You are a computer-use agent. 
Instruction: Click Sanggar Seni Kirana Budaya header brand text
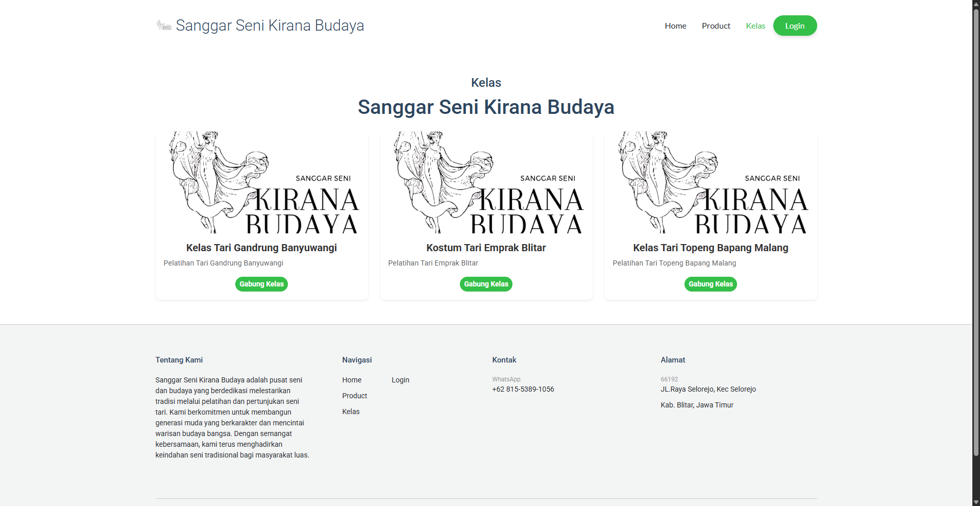click(x=269, y=26)
